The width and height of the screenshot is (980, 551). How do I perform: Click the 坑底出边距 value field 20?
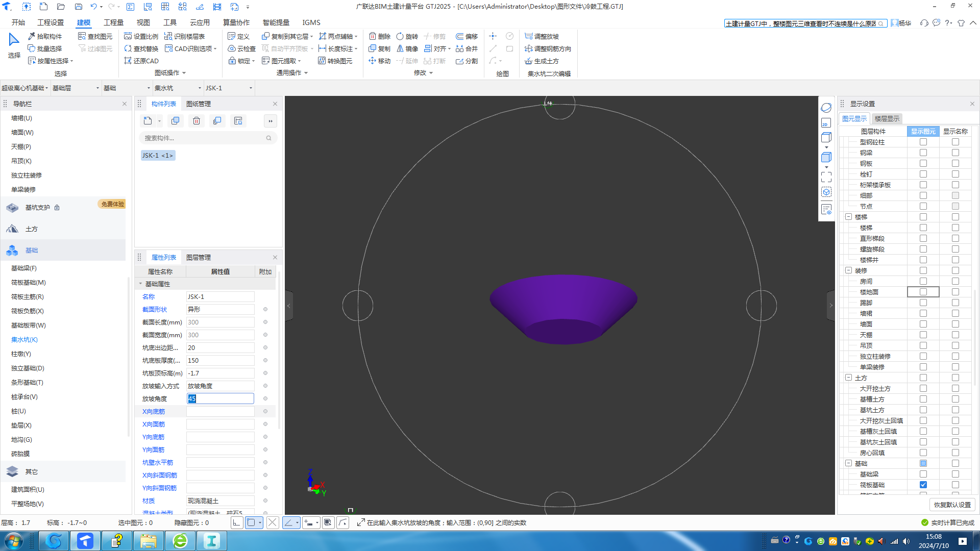(220, 347)
